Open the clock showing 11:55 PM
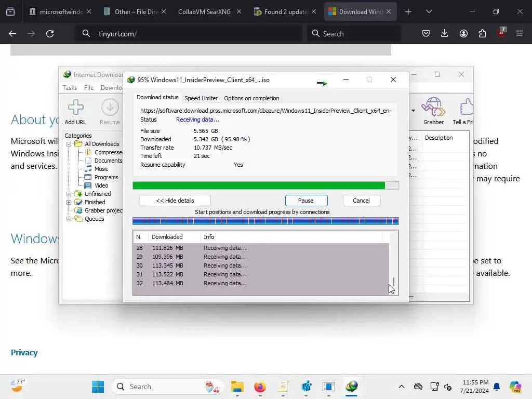 tap(475, 387)
